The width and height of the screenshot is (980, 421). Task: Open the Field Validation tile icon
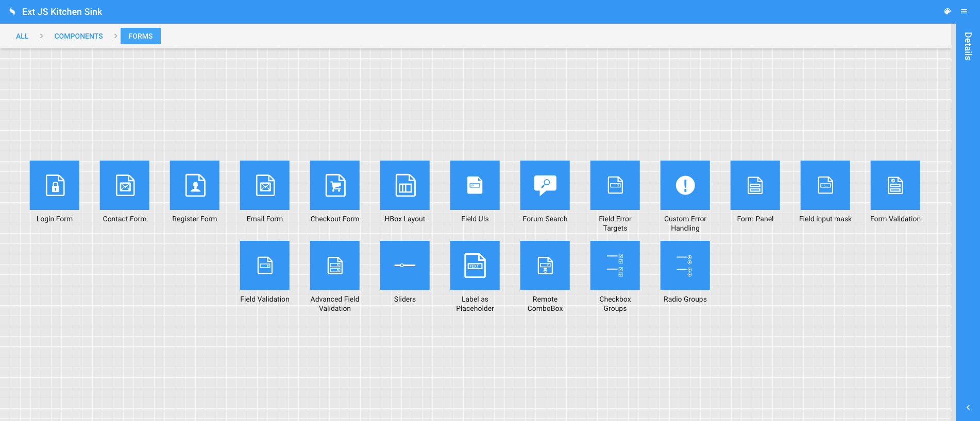(265, 266)
